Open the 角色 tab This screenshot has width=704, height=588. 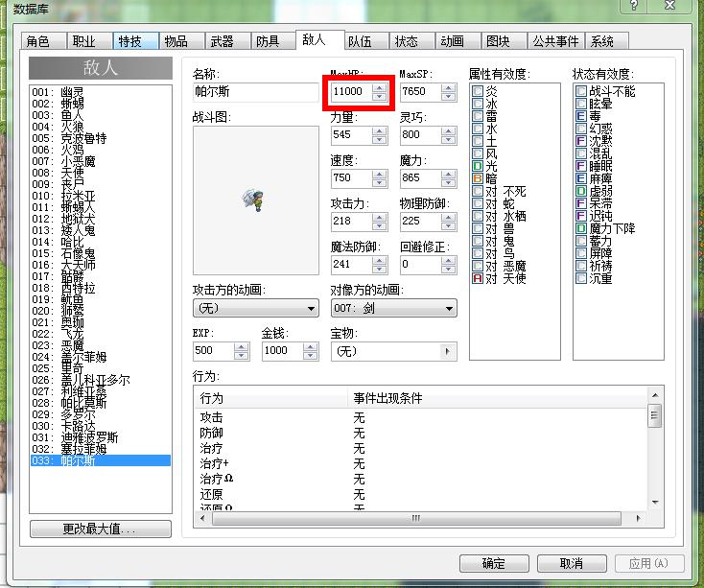43,41
